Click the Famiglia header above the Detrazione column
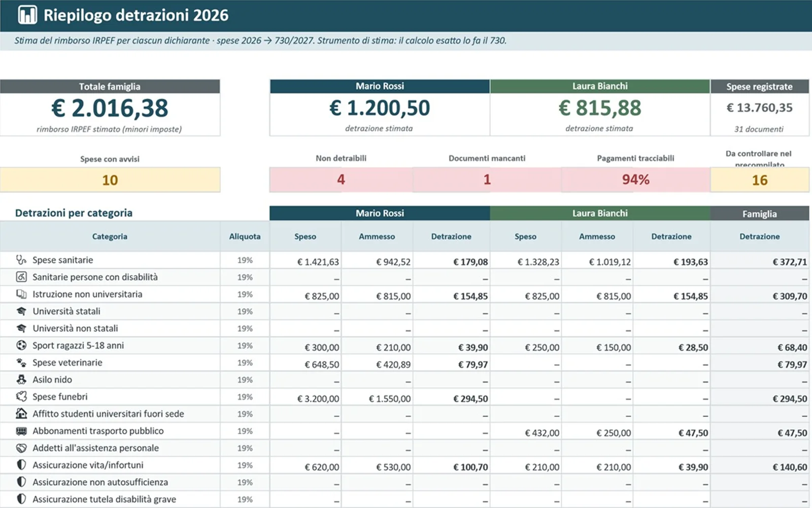812x508 pixels. coord(760,214)
